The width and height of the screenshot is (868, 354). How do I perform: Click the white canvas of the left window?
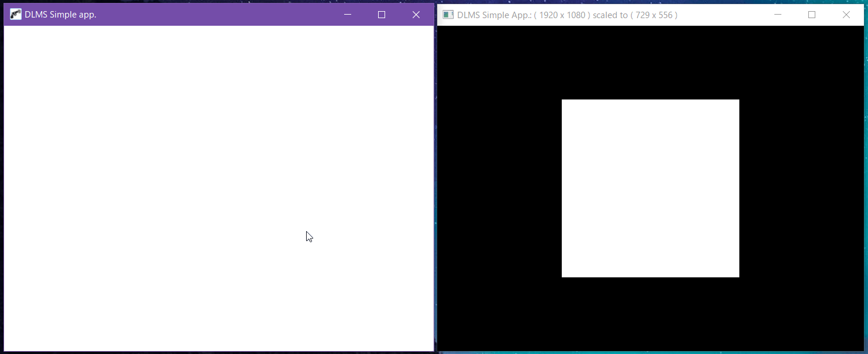[x=176, y=176]
